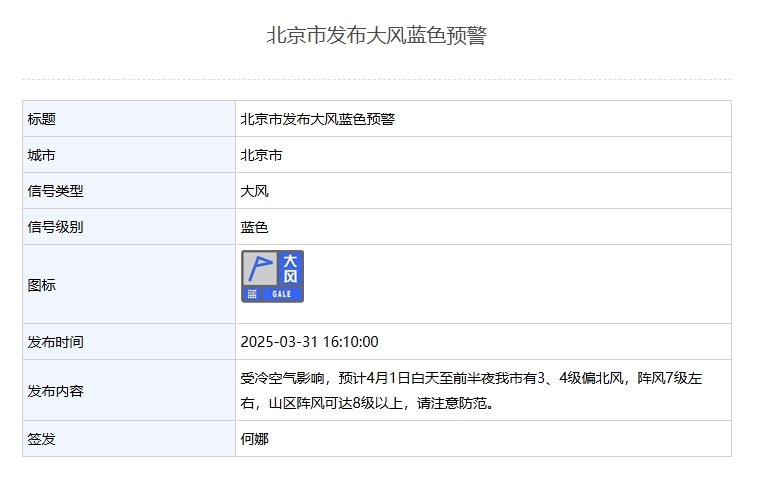Select the 标题 row label

(42, 119)
